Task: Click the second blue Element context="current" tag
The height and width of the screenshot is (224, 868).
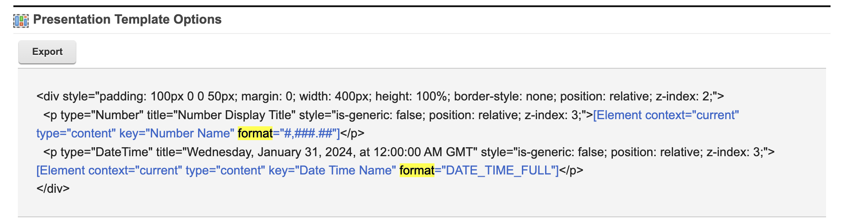Action: click(109, 170)
